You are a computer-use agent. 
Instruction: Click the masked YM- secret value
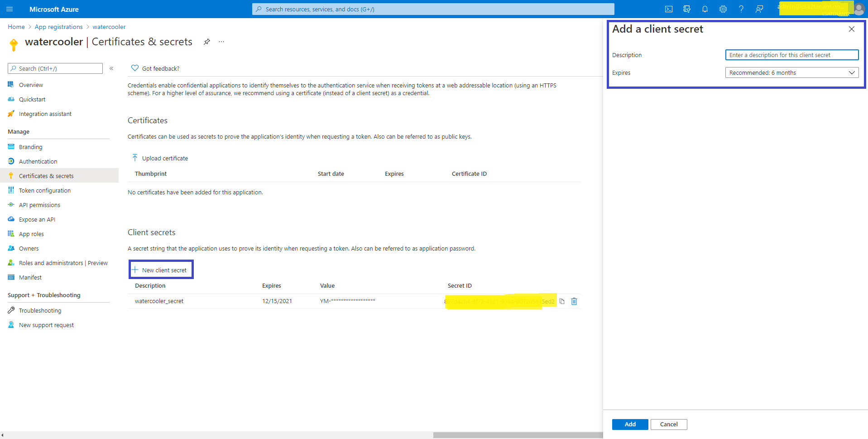tap(347, 301)
